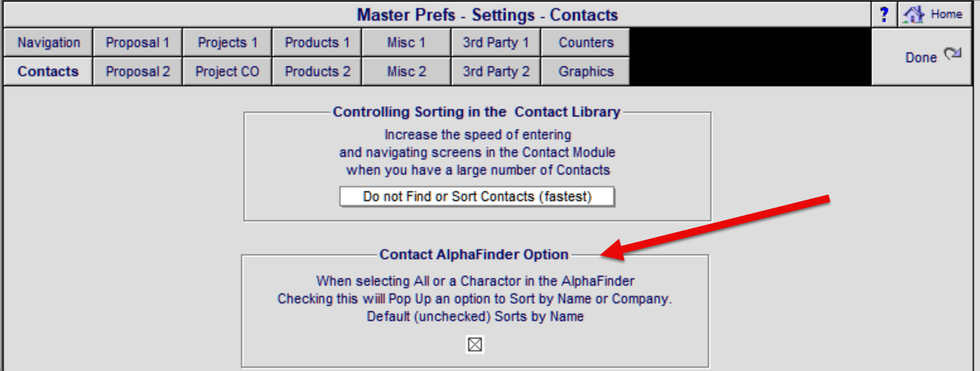This screenshot has height=371, width=980.
Task: Click the Done button
Action: 921,57
